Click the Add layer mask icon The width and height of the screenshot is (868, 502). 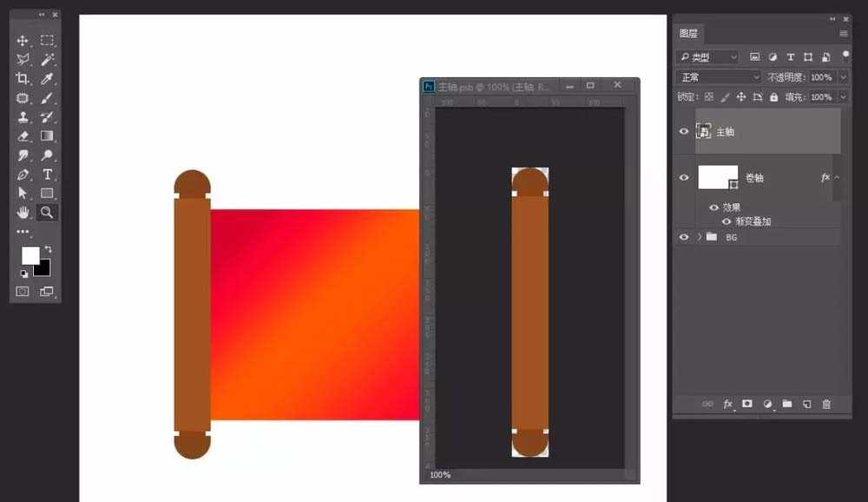pyautogui.click(x=747, y=404)
